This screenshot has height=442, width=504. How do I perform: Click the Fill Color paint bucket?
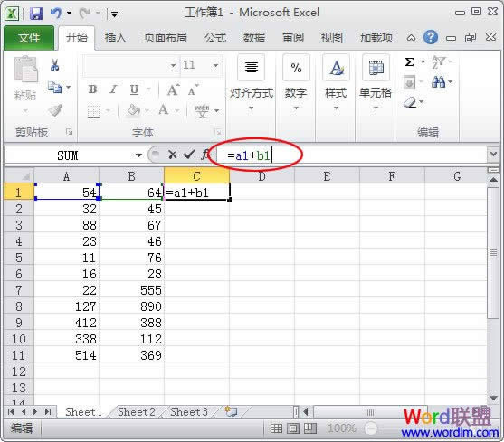(x=133, y=110)
